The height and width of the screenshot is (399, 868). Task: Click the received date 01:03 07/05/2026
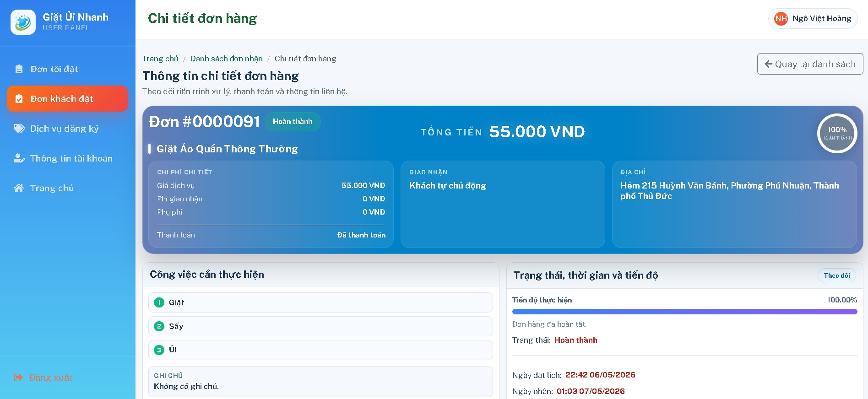pyautogui.click(x=591, y=391)
